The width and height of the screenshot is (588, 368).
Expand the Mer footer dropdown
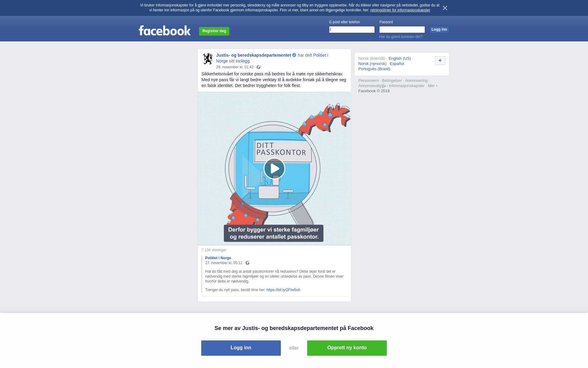pos(432,86)
